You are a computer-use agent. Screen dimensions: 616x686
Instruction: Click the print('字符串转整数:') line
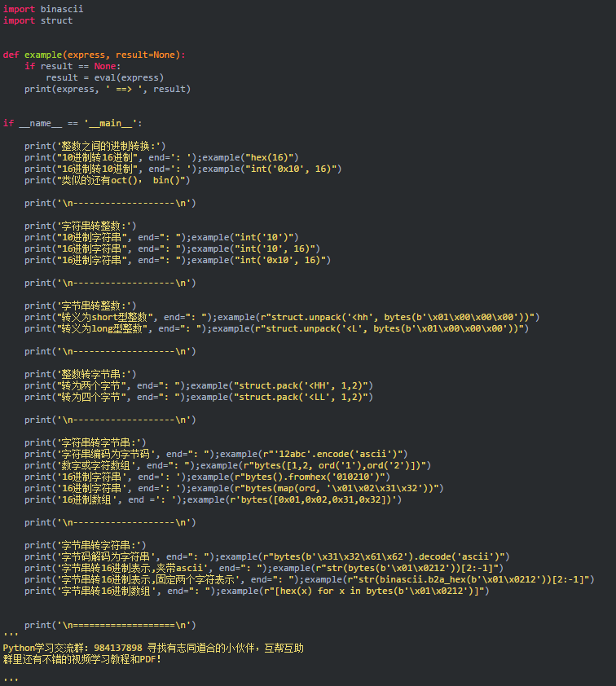pos(81,226)
